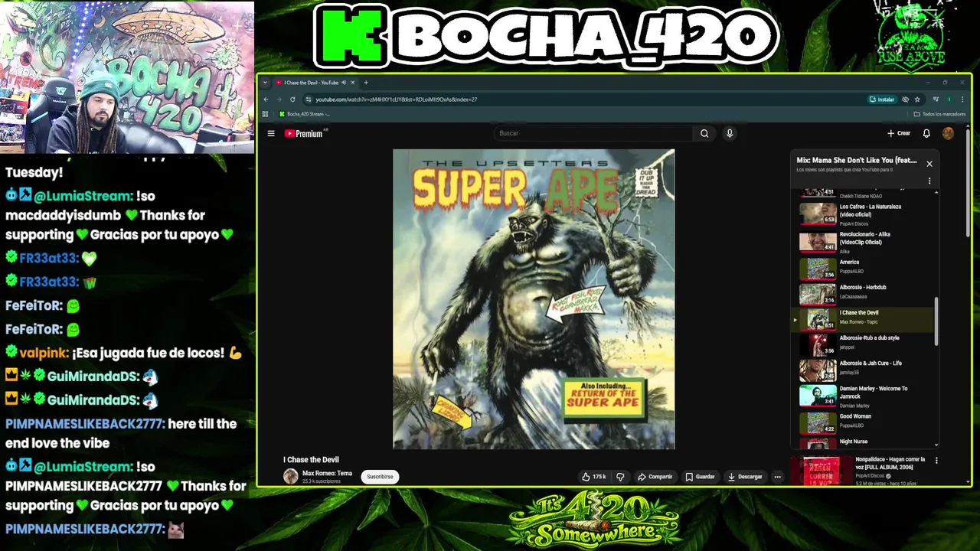Open the browser media controls icon
The image size is (980, 551).
click(x=936, y=99)
